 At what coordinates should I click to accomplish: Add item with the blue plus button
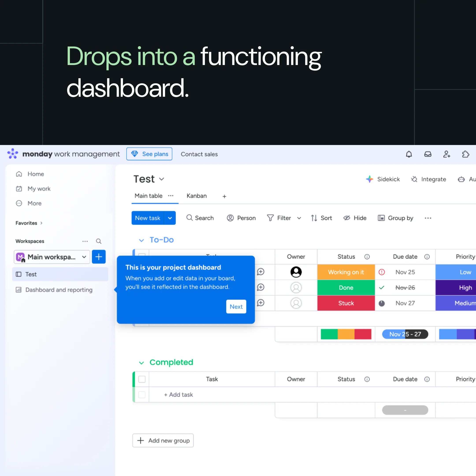[99, 257]
